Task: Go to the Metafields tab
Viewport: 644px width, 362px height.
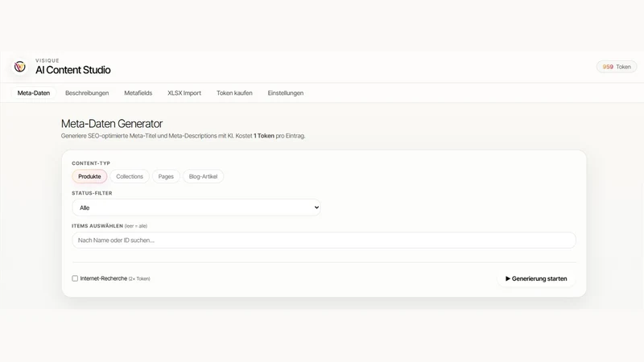Action: tap(138, 93)
